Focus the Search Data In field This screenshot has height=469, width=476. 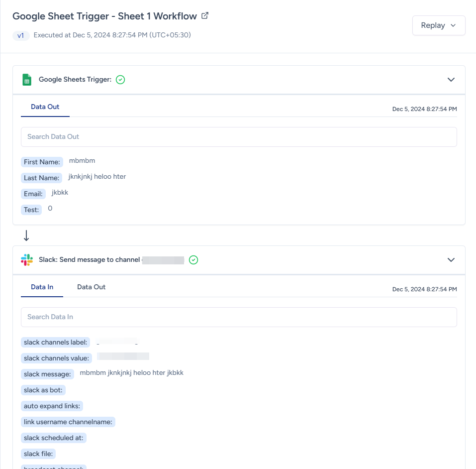(239, 317)
